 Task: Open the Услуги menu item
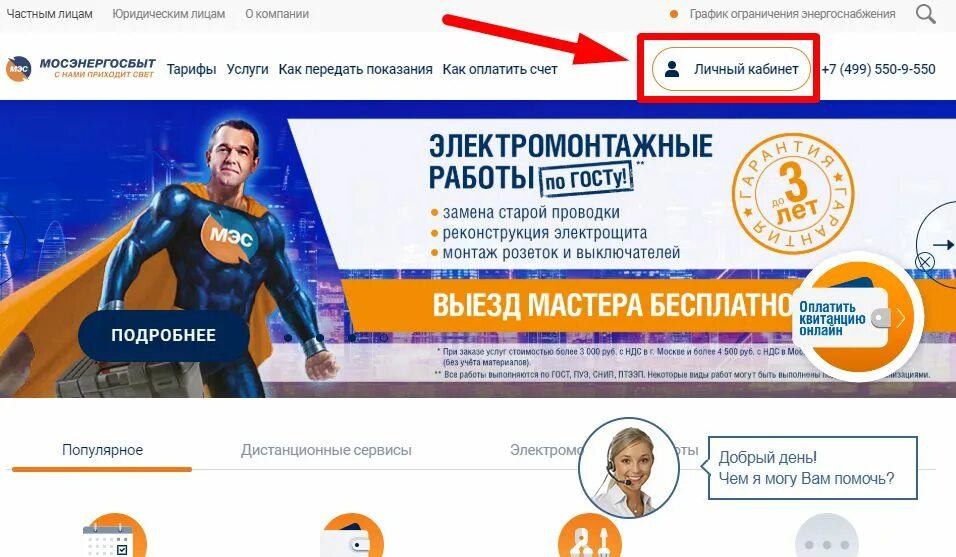tap(248, 69)
